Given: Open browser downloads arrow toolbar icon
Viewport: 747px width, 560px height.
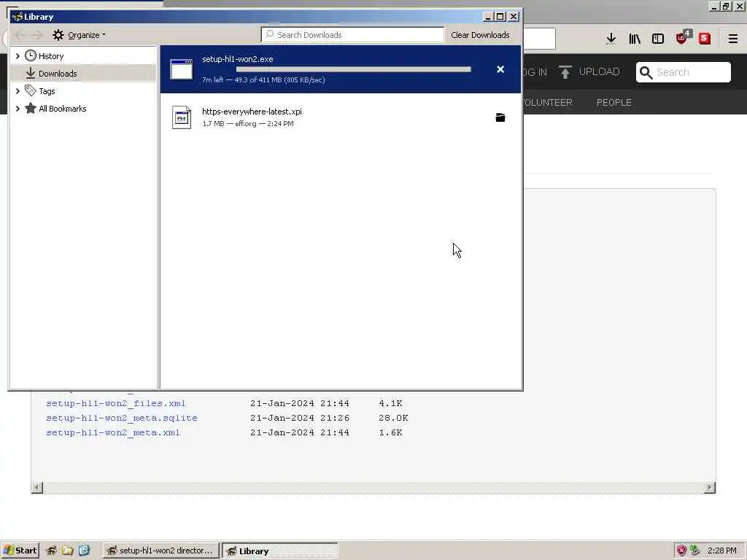Looking at the screenshot, I should click(611, 39).
